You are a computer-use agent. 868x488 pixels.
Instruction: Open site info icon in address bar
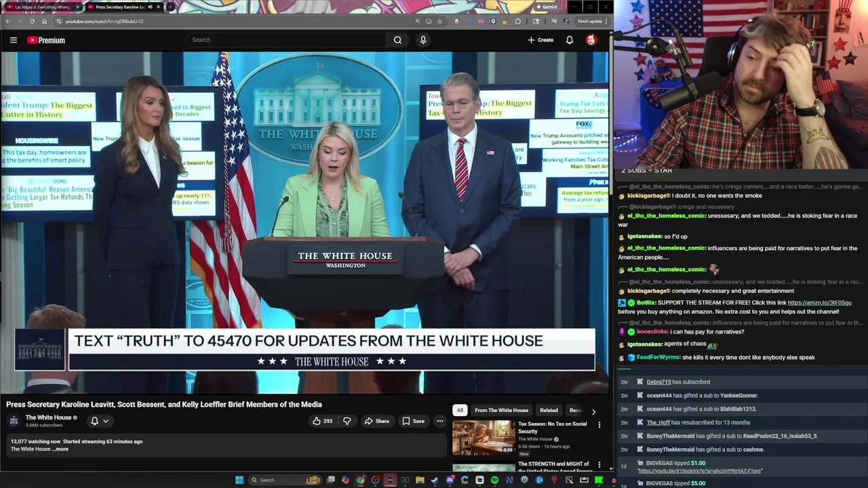tap(59, 21)
